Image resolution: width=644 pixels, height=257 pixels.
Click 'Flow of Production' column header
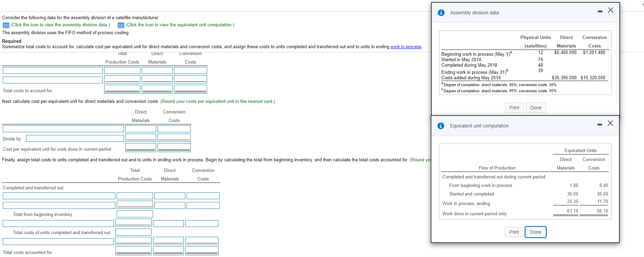[x=497, y=168]
